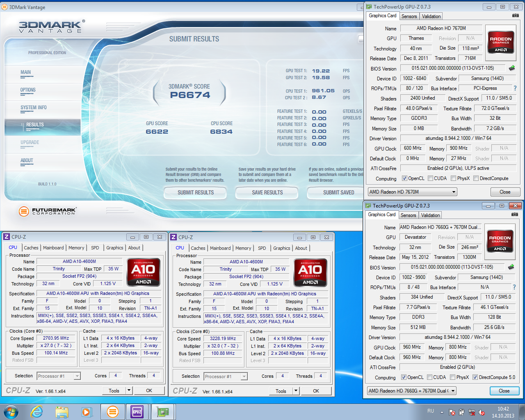
Task: Click AMD A10 processor logo in left CPU-Z
Action: point(143,272)
